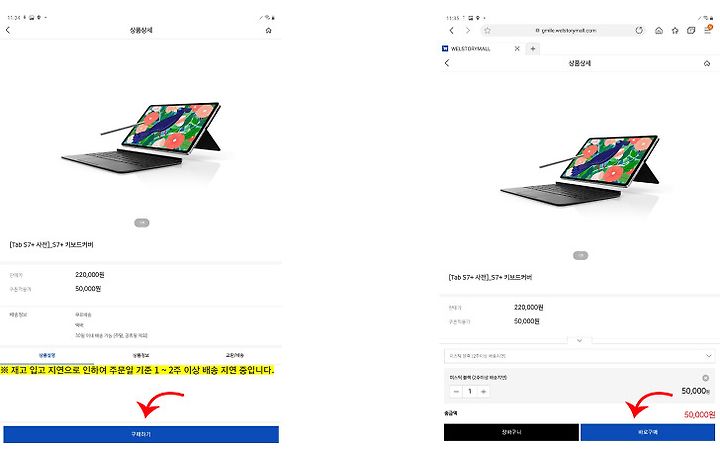Collapse option panel with chevron handle
This screenshot has width=720, height=449.
(x=579, y=341)
